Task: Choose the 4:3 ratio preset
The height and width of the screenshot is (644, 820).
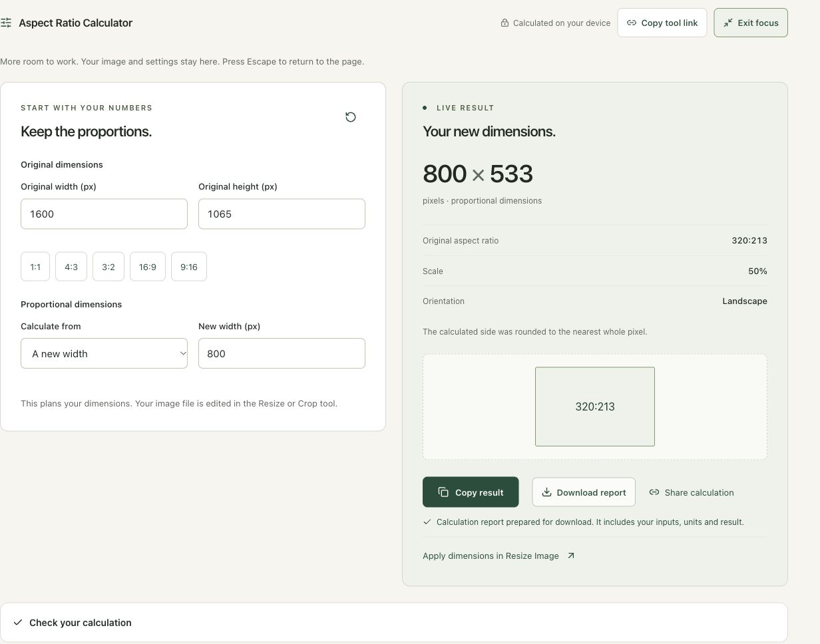Action: point(71,267)
